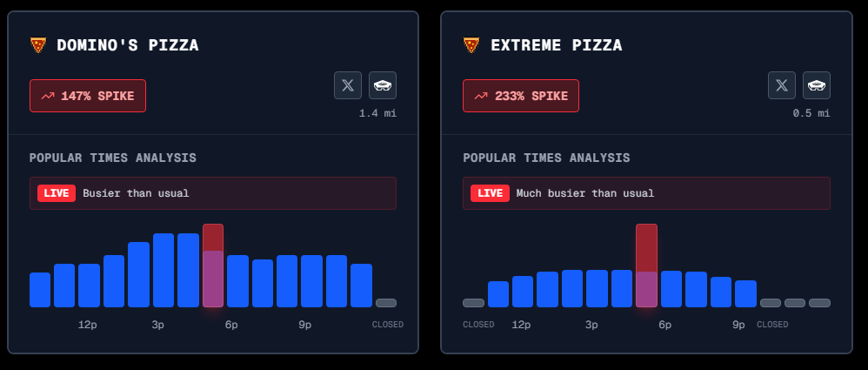Click the 1.4 mi distance label
868x370 pixels.
(378, 113)
